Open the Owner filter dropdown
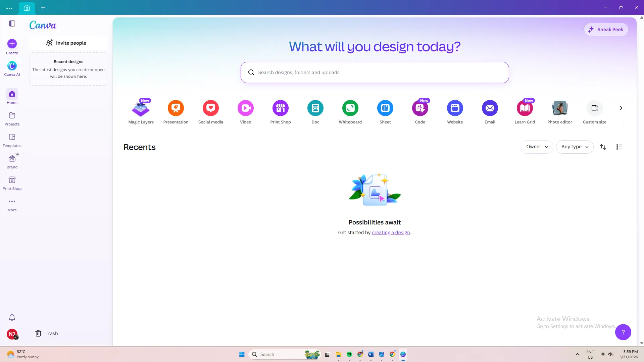 coord(537,147)
